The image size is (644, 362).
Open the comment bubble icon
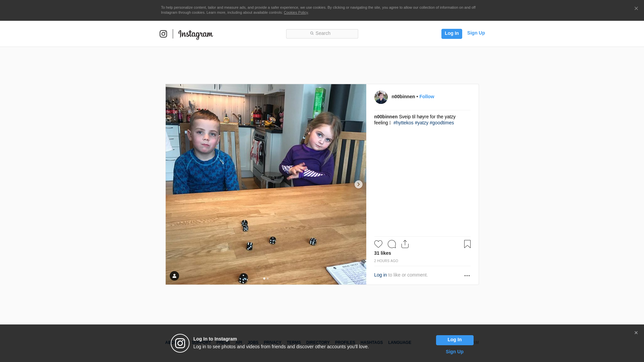point(391,244)
